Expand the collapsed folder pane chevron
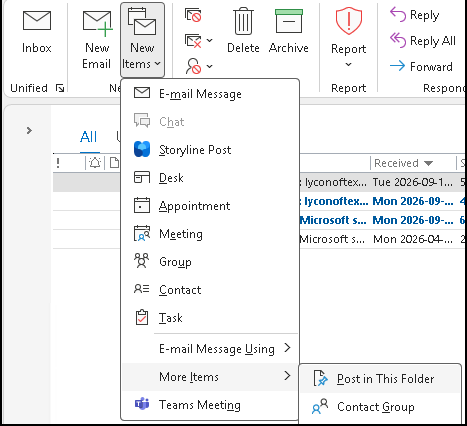The width and height of the screenshot is (467, 426). (29, 130)
